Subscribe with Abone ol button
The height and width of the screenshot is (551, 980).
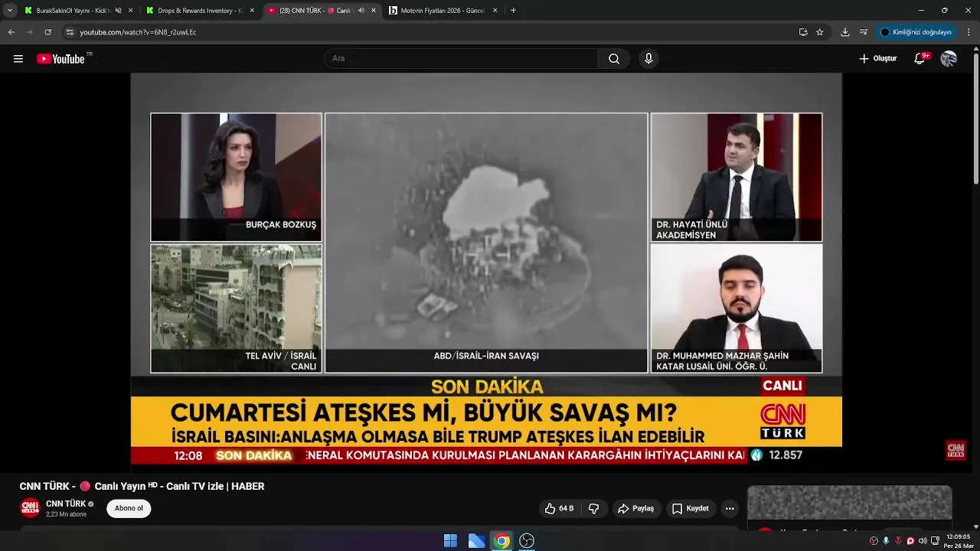[129, 509]
